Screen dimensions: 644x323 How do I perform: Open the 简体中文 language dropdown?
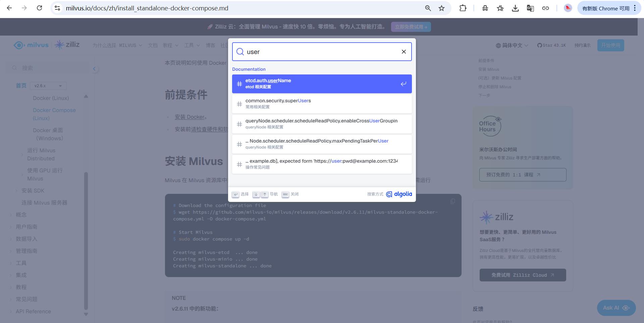click(x=512, y=45)
